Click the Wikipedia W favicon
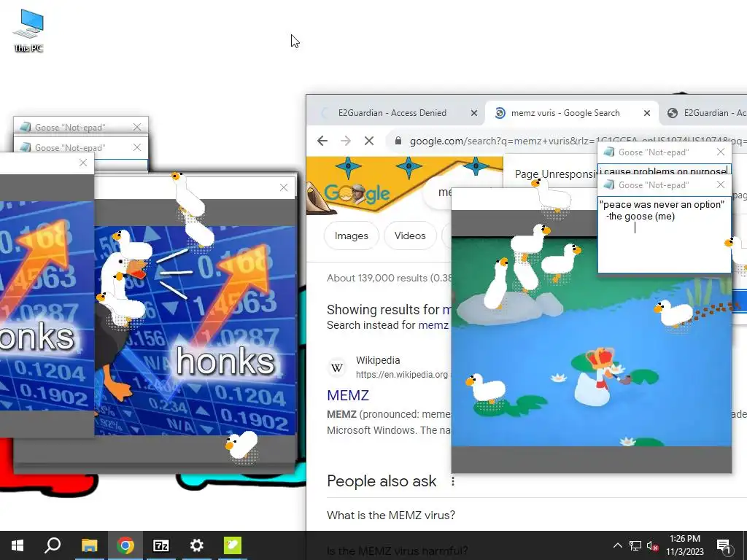Image resolution: width=747 pixels, height=560 pixels. click(x=337, y=367)
